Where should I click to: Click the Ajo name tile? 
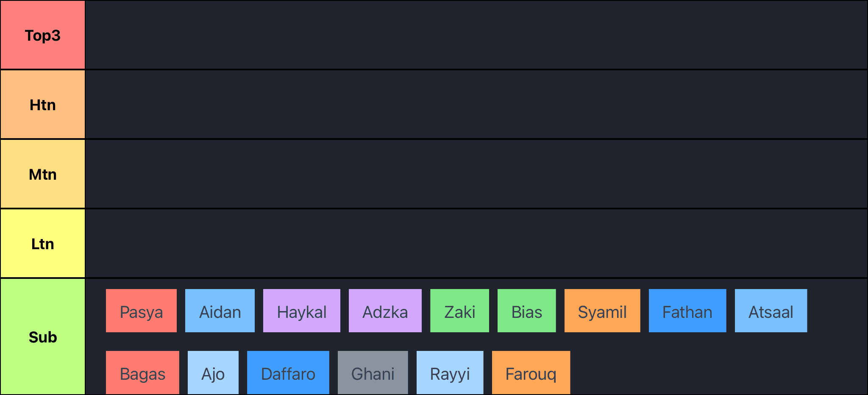point(213,373)
